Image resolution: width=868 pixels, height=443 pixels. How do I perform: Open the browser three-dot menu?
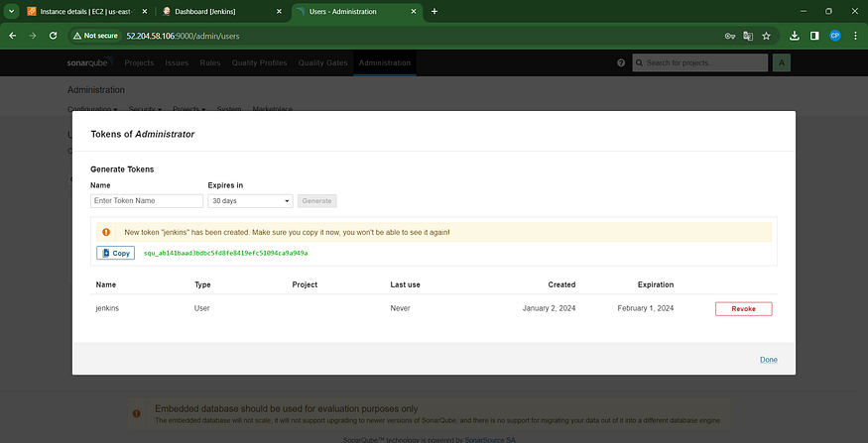click(855, 36)
